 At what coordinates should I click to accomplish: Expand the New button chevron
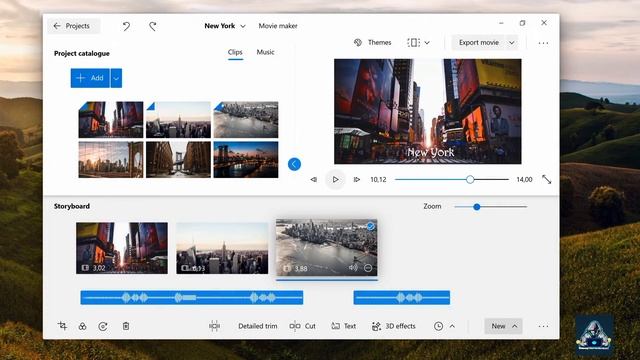515,326
